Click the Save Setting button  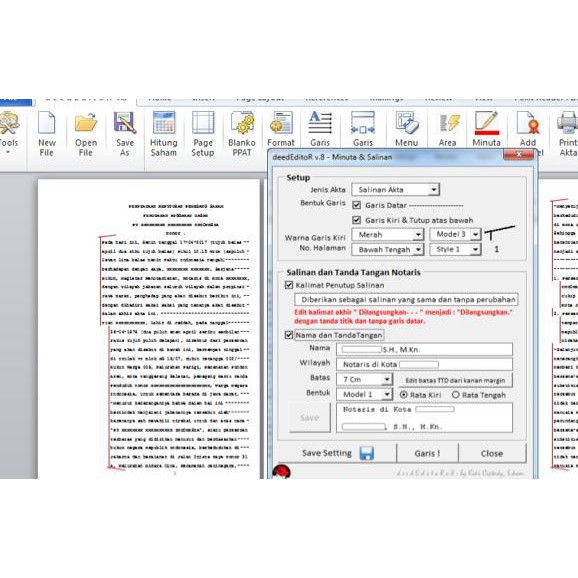point(337,453)
